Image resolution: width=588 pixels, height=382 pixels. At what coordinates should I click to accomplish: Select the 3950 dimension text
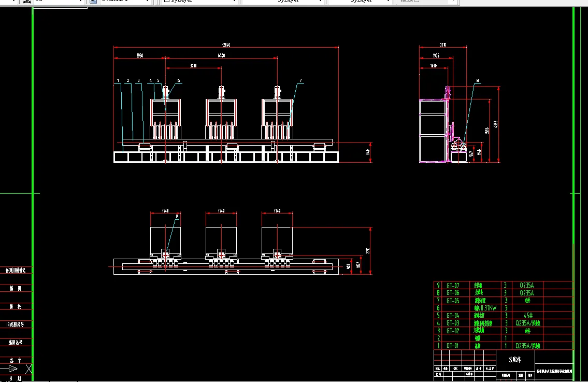pos(139,55)
